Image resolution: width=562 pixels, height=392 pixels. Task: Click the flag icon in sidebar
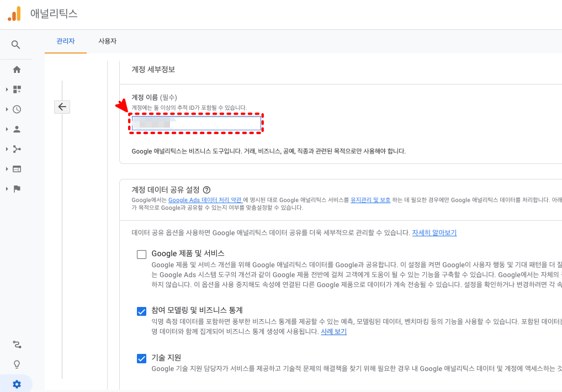(18, 188)
